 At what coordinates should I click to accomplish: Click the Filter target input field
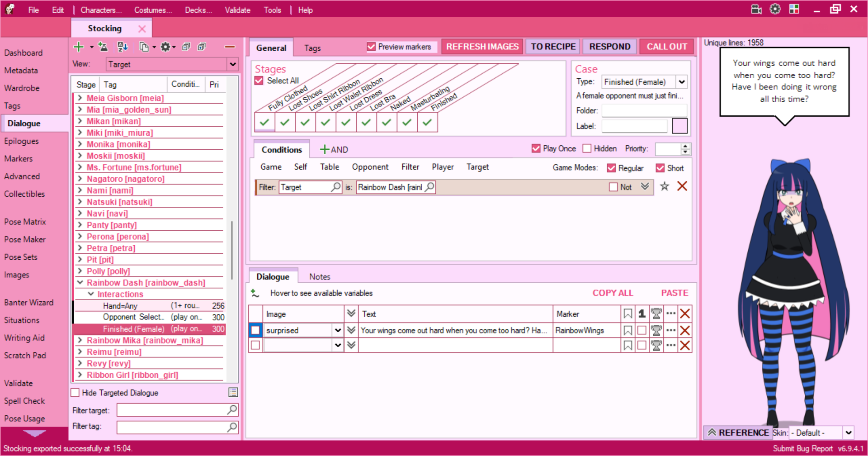click(x=177, y=410)
